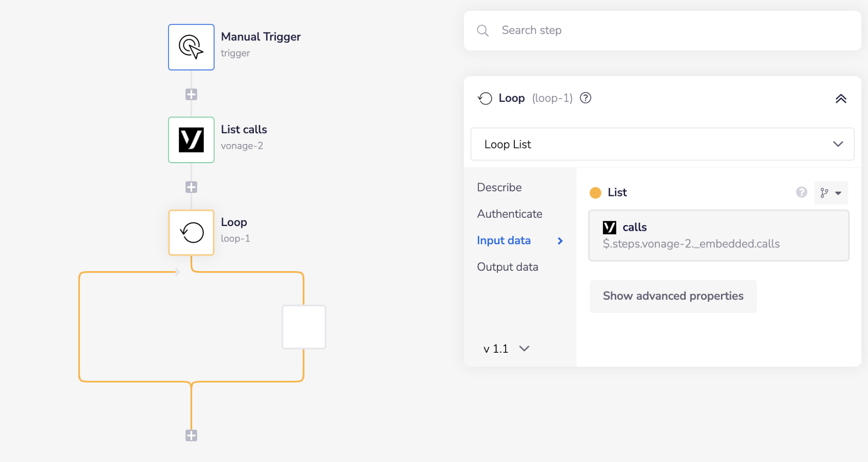
Task: Open the Loop help question mark icon
Action: pos(585,98)
